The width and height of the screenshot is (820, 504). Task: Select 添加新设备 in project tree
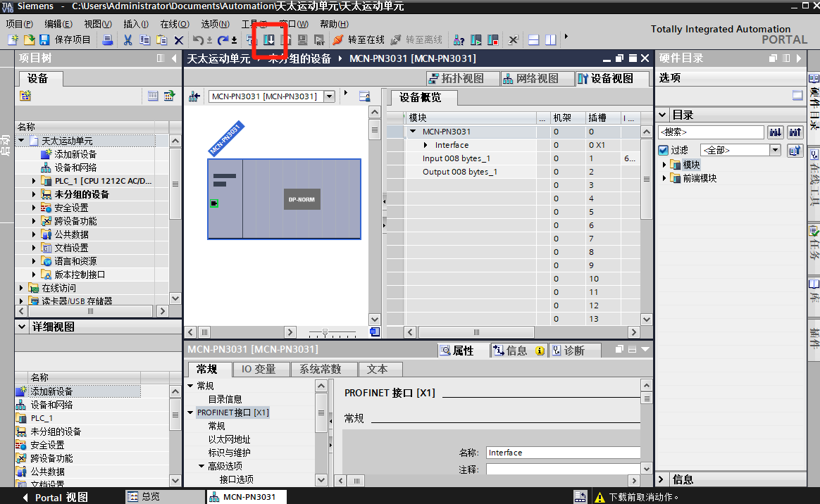click(75, 154)
